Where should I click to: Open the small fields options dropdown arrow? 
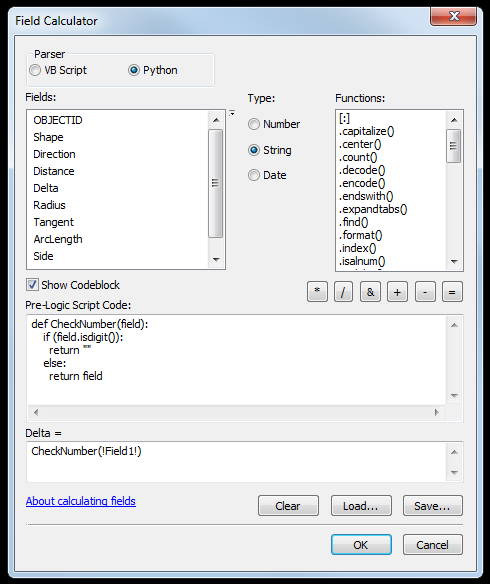(232, 113)
